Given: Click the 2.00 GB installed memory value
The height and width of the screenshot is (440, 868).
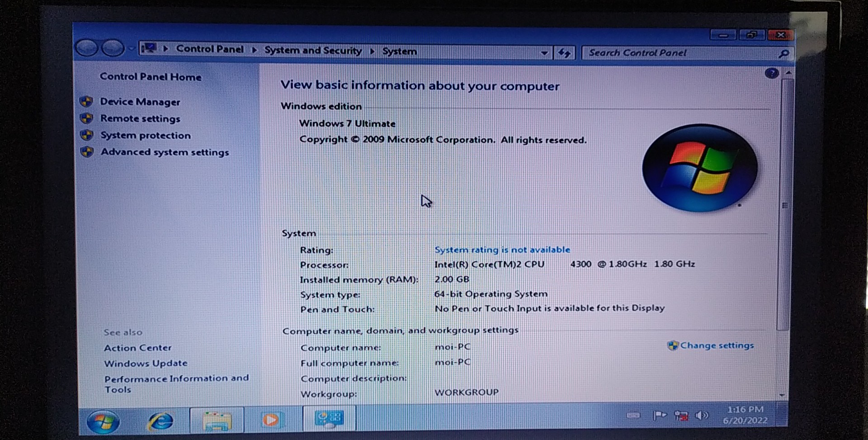Looking at the screenshot, I should [x=452, y=279].
